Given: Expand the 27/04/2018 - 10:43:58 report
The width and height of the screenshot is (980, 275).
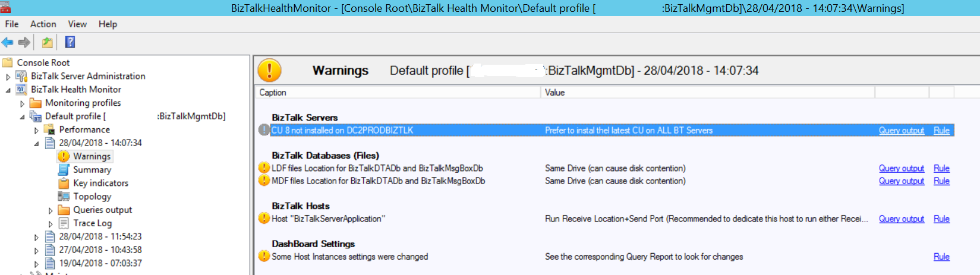Looking at the screenshot, I should [x=36, y=251].
